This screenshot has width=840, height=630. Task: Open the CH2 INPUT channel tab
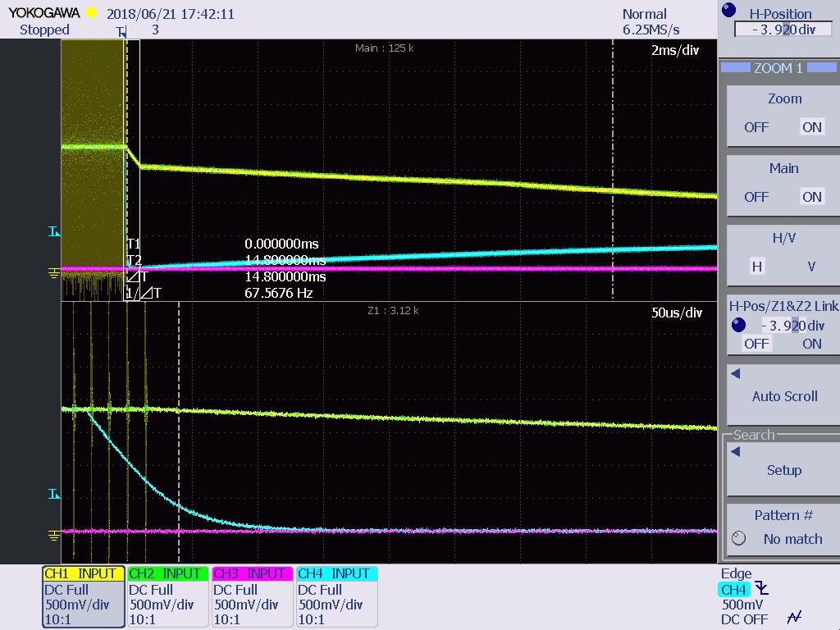tap(167, 573)
